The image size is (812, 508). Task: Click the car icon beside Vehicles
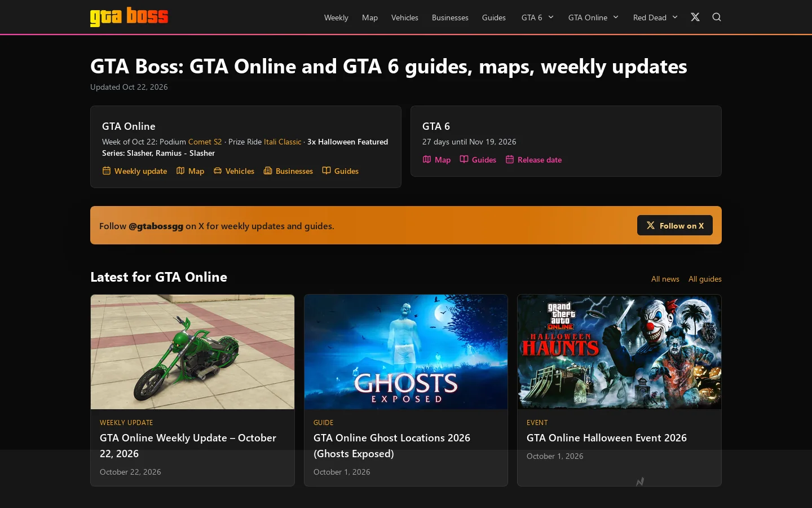coord(218,170)
